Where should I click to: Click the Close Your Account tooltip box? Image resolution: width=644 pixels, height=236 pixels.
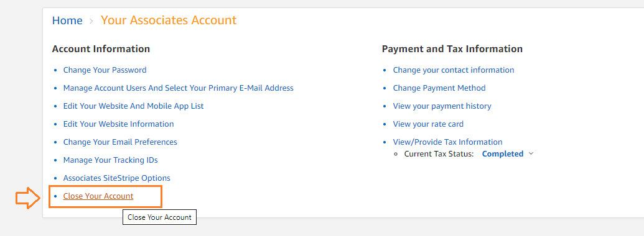[159, 217]
